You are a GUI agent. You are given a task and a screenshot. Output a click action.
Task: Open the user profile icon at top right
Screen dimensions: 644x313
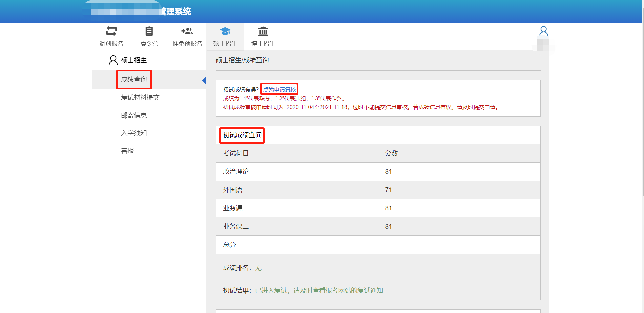pyautogui.click(x=543, y=31)
